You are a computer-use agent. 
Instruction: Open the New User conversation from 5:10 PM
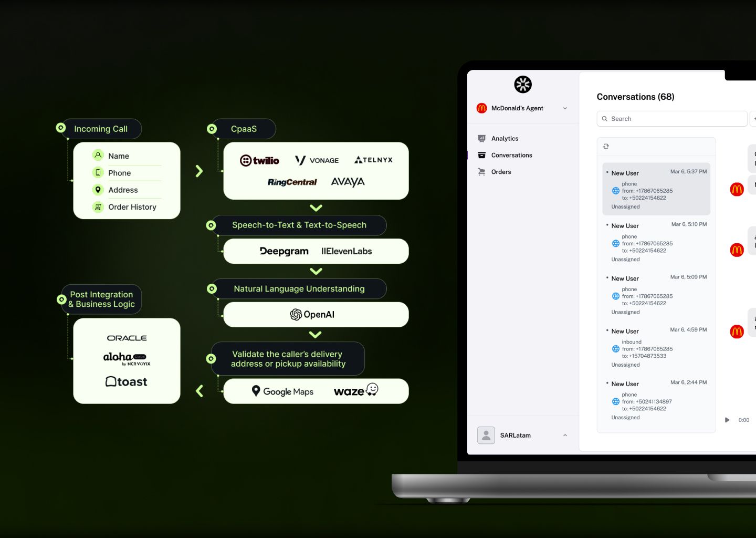pyautogui.click(x=656, y=242)
